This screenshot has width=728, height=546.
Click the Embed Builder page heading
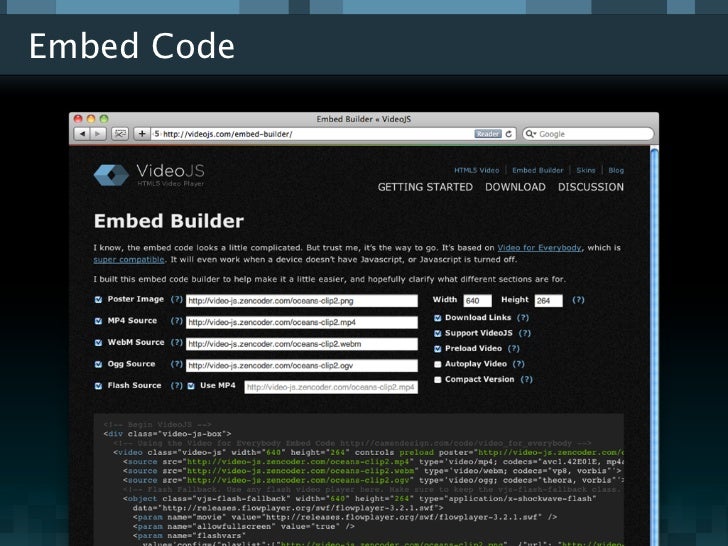click(169, 221)
